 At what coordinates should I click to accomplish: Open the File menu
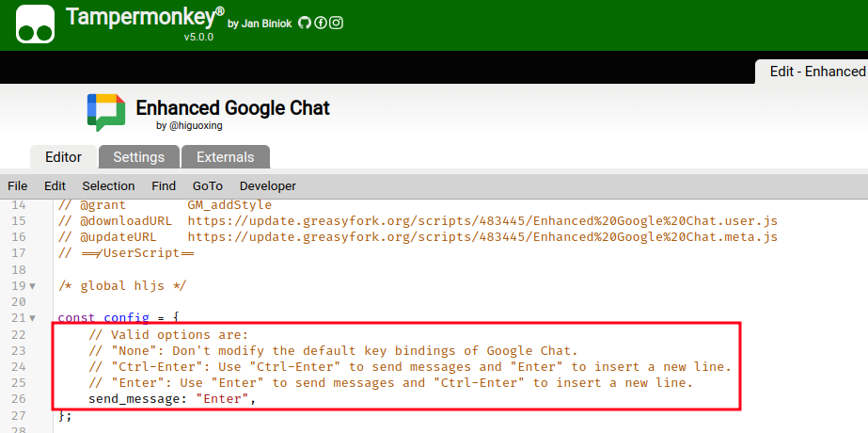[18, 185]
